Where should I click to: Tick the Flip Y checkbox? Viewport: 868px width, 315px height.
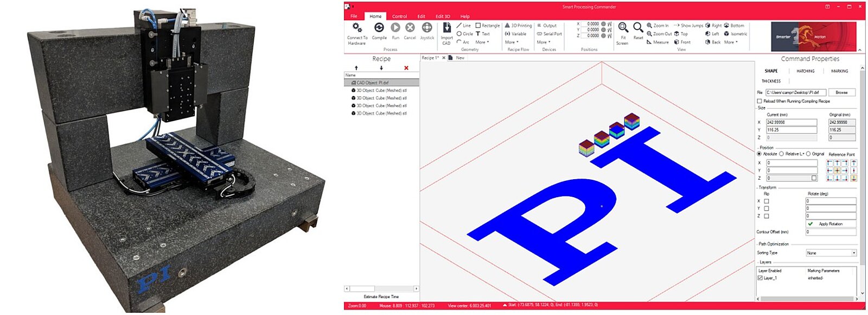click(x=767, y=209)
